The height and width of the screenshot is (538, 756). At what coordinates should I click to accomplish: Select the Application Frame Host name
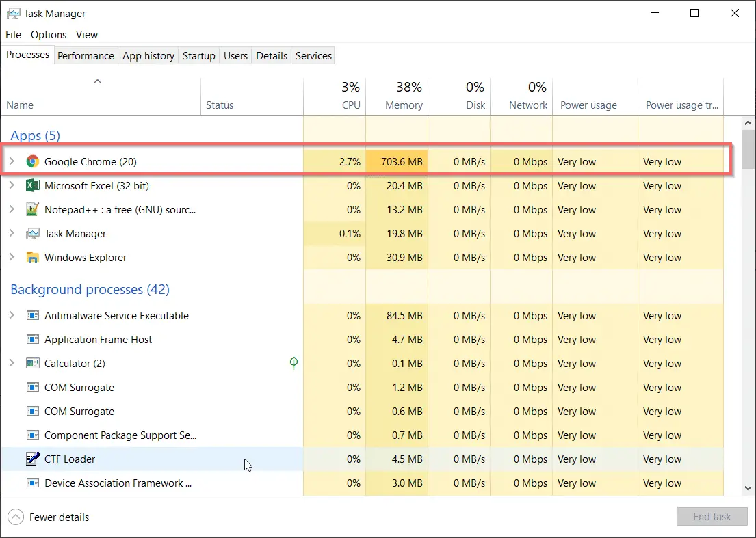pos(98,340)
